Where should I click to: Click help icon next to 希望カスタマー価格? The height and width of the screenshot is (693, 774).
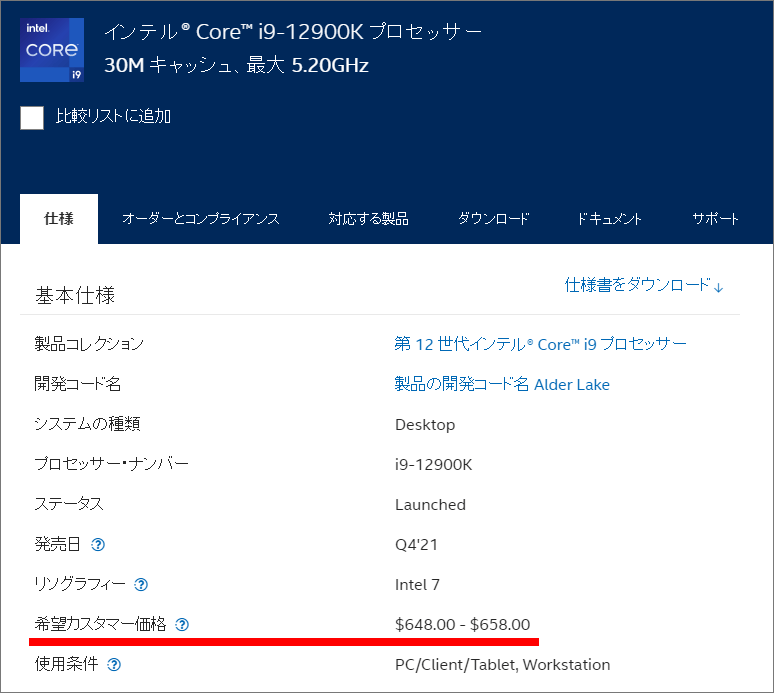pyautogui.click(x=182, y=624)
